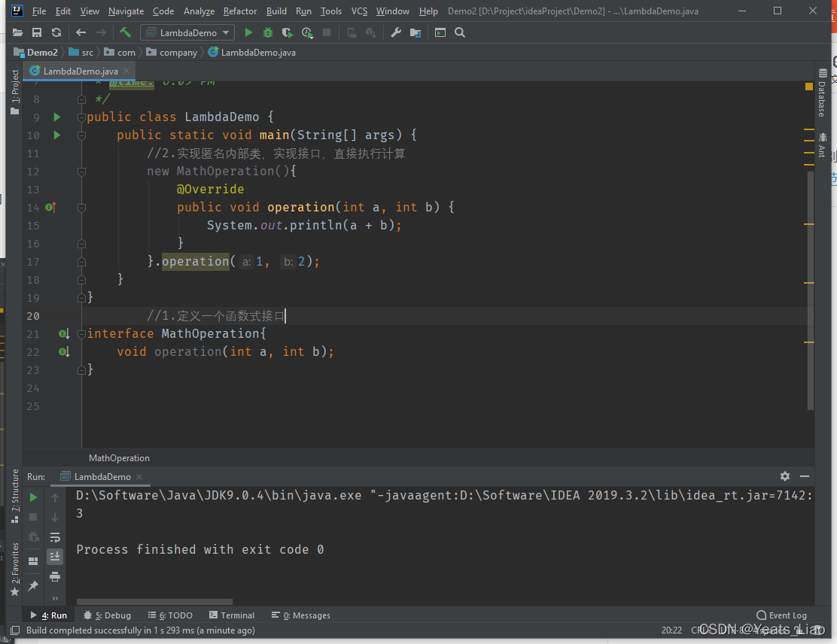
Task: Toggle the Project tool window on left strip
Action: tap(15, 92)
